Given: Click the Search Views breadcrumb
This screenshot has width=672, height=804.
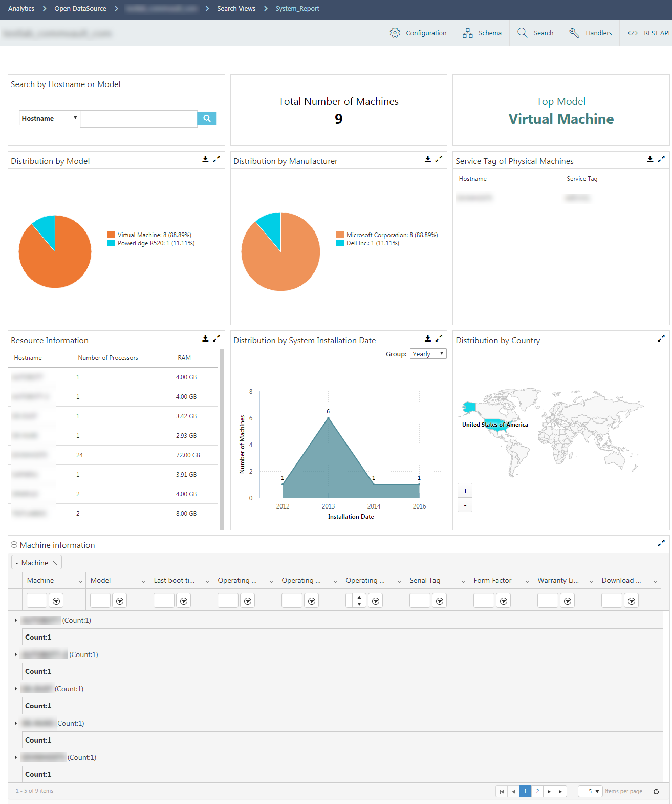Looking at the screenshot, I should pos(236,8).
